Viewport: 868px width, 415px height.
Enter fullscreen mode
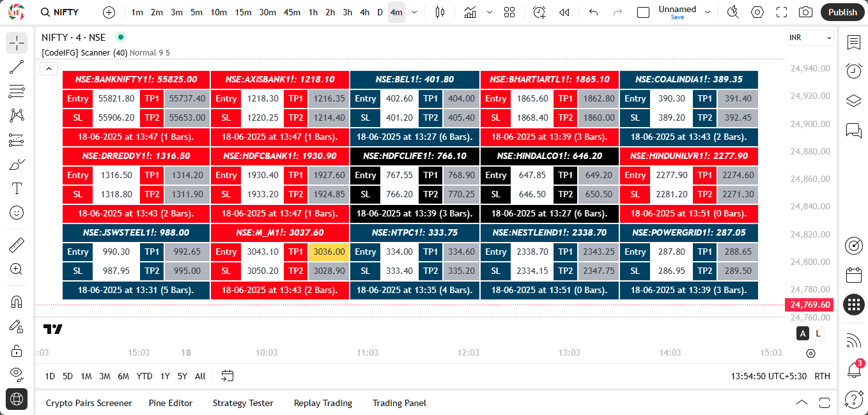point(782,12)
